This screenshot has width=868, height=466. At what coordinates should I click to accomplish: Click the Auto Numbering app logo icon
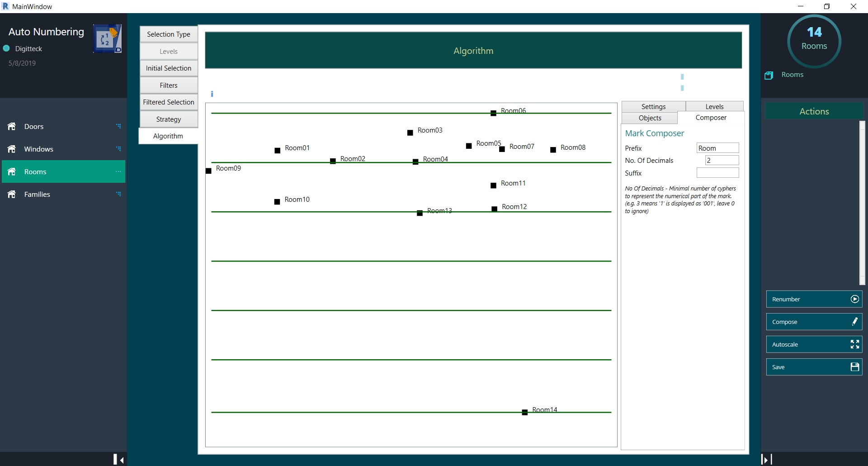click(107, 38)
